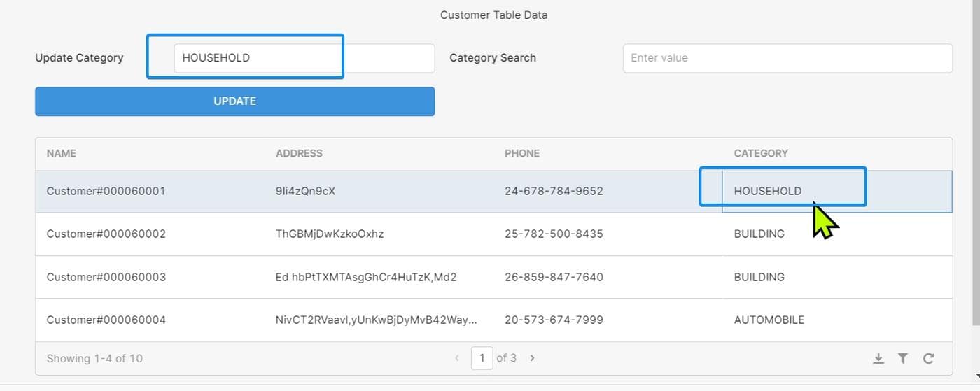Click the AUTOMOBILE category cell
The height and width of the screenshot is (391, 980).
pyautogui.click(x=769, y=320)
